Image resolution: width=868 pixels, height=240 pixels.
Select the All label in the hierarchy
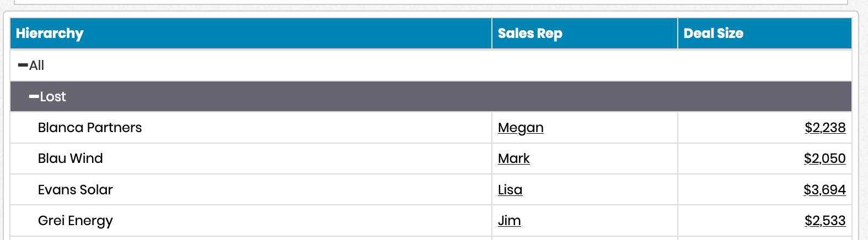[x=37, y=66]
